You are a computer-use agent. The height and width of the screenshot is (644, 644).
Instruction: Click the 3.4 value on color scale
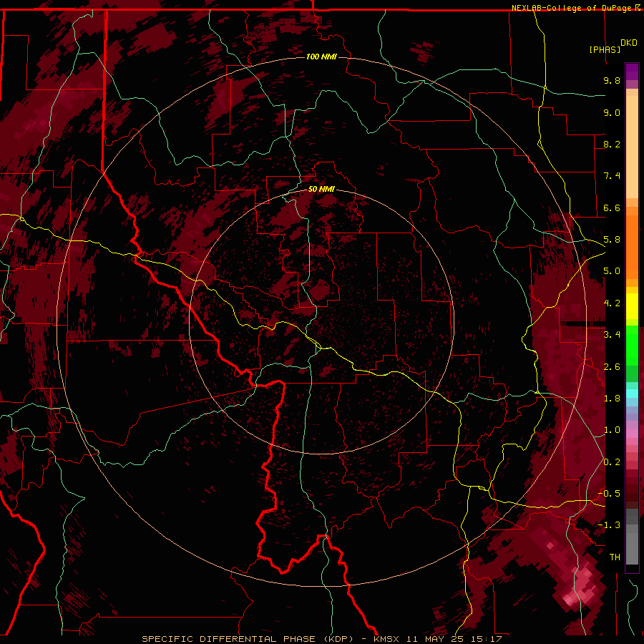[612, 335]
